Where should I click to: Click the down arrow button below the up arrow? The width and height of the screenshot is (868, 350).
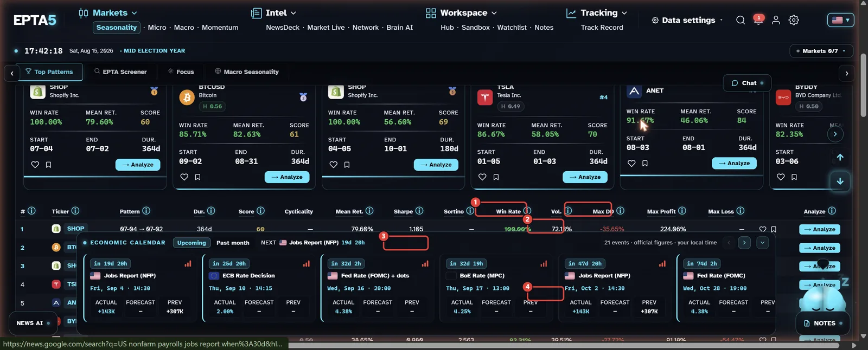click(840, 181)
